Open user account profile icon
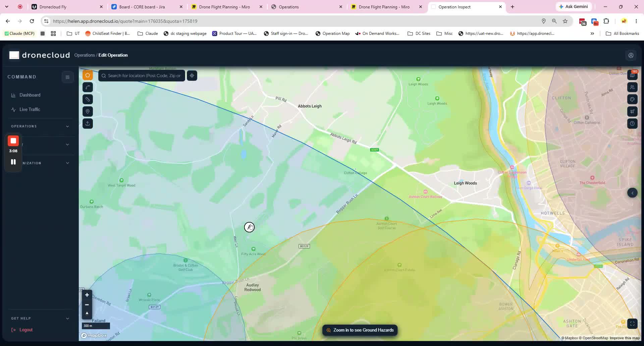The height and width of the screenshot is (346, 644). (631, 55)
